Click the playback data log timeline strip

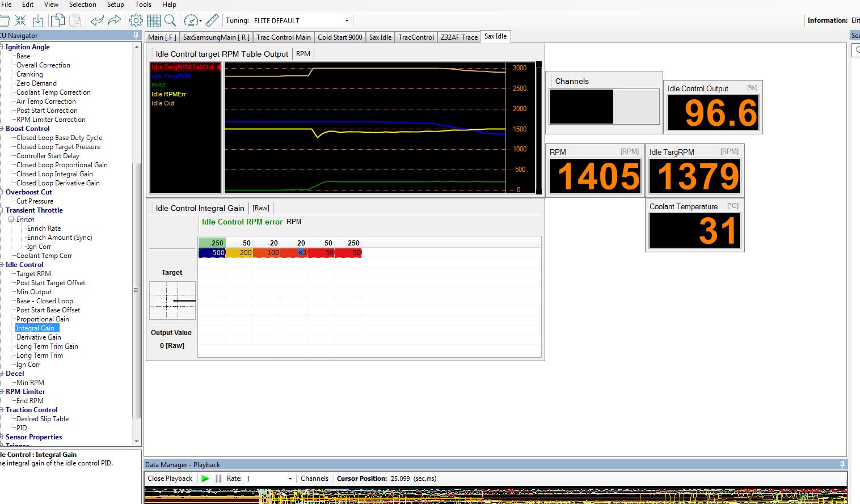pyautogui.click(x=496, y=496)
